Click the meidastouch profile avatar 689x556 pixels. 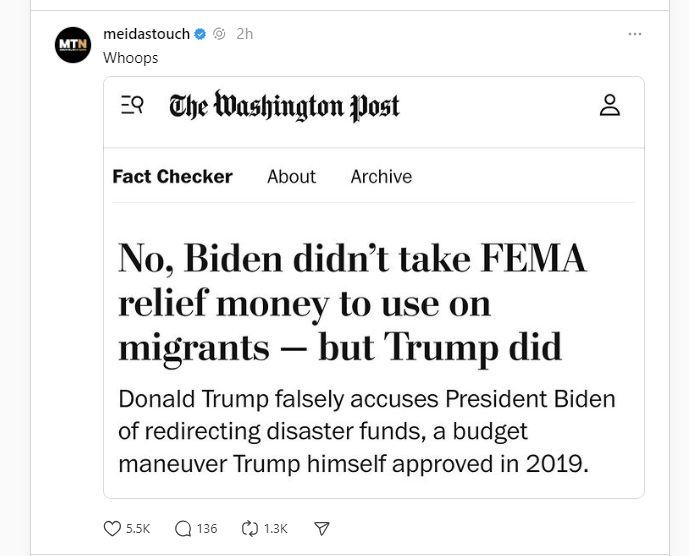pyautogui.click(x=73, y=45)
